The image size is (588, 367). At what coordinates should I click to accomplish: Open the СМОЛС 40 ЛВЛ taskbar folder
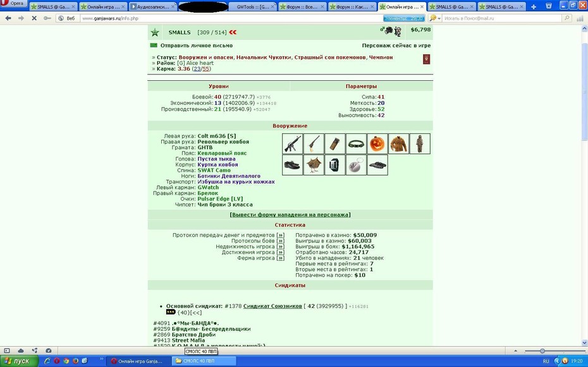click(x=205, y=361)
